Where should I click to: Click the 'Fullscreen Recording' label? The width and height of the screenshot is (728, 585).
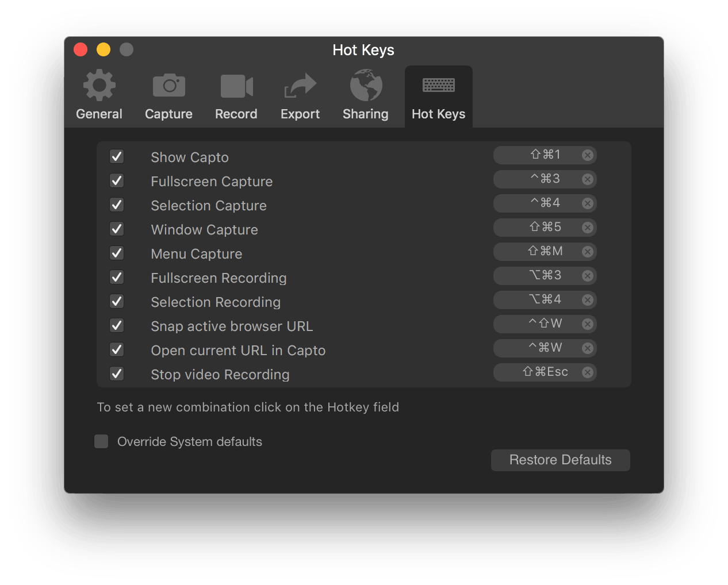[x=219, y=278]
